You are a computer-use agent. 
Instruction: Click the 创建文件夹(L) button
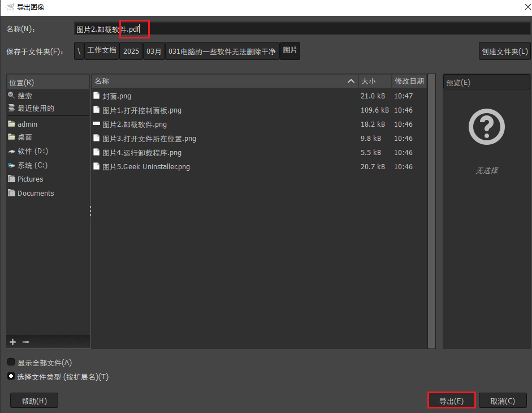pos(504,50)
